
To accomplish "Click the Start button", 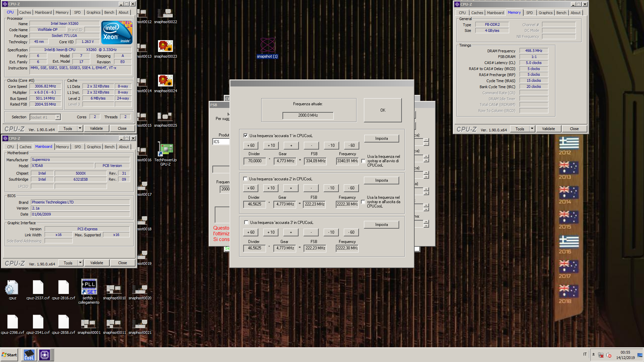I will click(x=9, y=355).
